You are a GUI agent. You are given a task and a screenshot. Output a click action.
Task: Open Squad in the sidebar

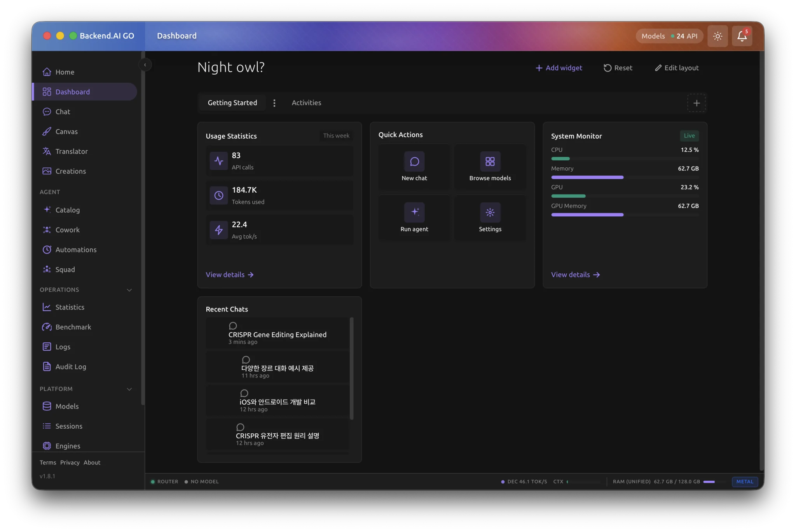tap(85, 269)
